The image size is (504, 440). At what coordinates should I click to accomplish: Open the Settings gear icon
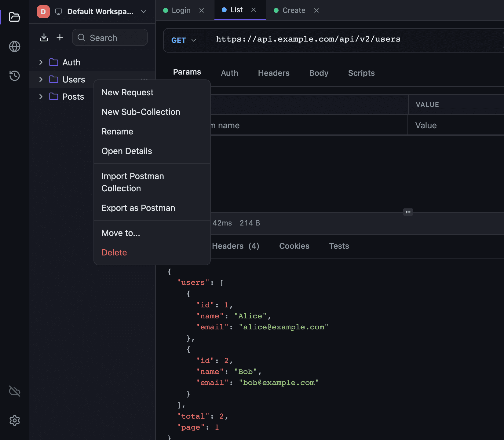(14, 420)
